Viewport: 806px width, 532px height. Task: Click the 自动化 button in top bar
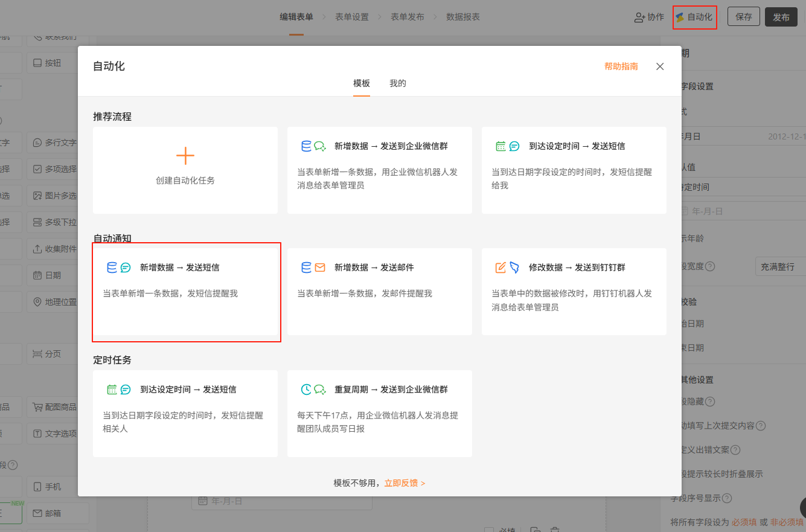pos(694,18)
